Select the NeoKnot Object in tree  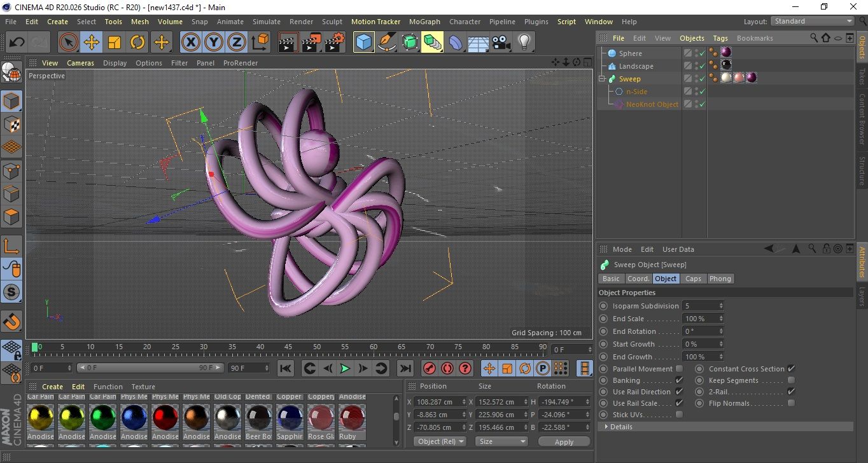tap(652, 104)
